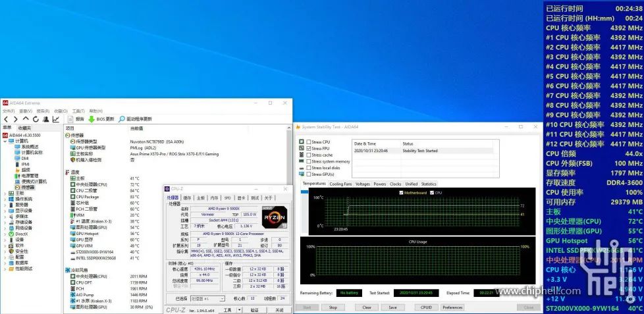This screenshot has height=314, width=644.
Task: Enable the Stress CPU checkbox
Action: coord(308,142)
